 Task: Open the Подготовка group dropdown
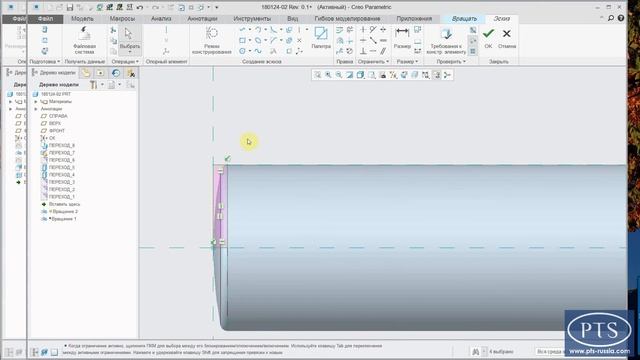(x=45, y=62)
